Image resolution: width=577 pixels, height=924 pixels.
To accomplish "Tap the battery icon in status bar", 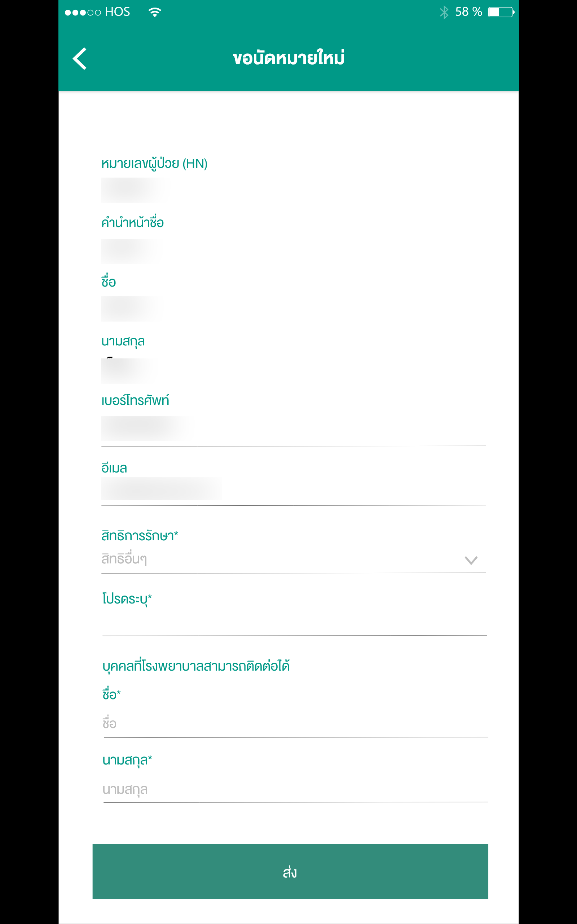I will 501,12.
